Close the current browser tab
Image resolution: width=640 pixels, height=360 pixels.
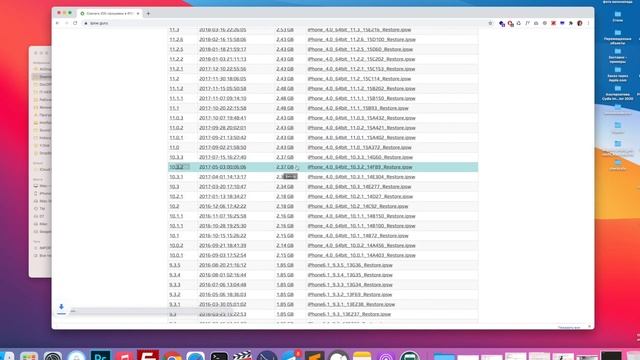[138, 13]
